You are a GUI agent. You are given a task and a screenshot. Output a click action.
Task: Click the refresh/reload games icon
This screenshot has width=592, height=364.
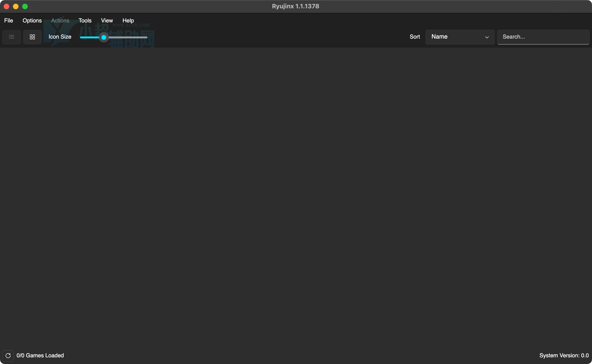click(8, 355)
